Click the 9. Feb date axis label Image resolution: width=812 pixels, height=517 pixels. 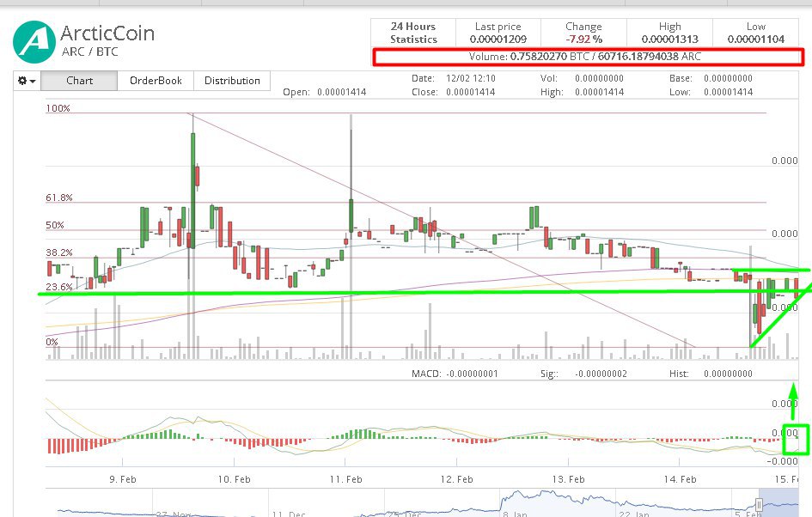(123, 479)
